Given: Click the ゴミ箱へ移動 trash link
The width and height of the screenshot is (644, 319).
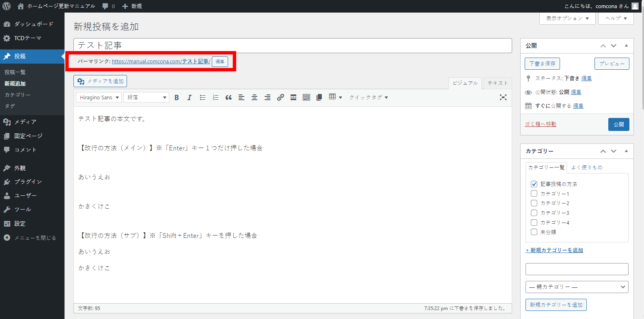Looking at the screenshot, I should point(541,124).
